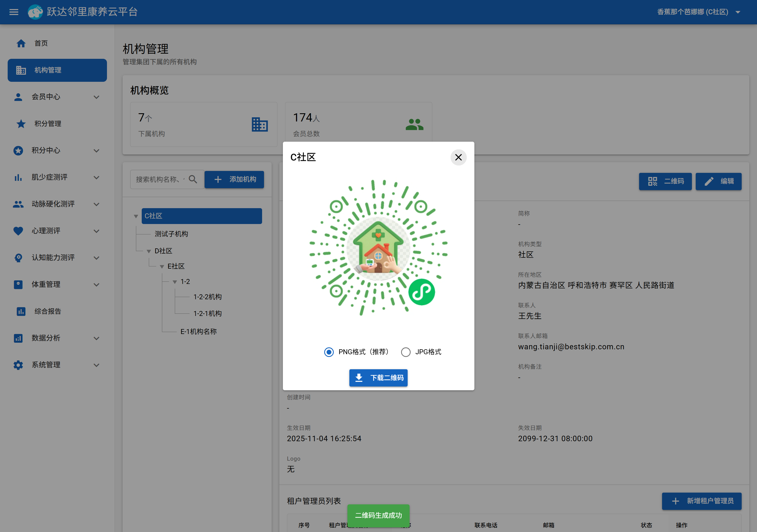Viewport: 757px width, 532px height.
Task: Click the 体重管理 scale icon
Action: click(18, 285)
